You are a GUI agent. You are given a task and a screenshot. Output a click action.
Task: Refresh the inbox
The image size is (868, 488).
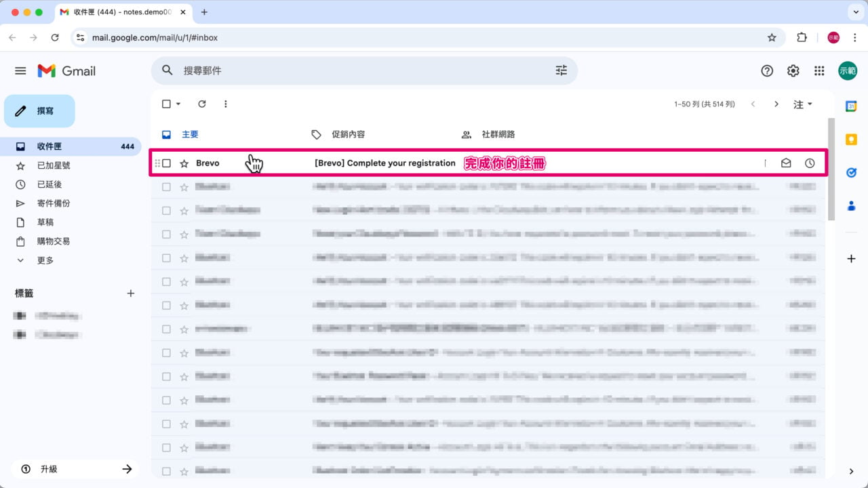pyautogui.click(x=202, y=104)
